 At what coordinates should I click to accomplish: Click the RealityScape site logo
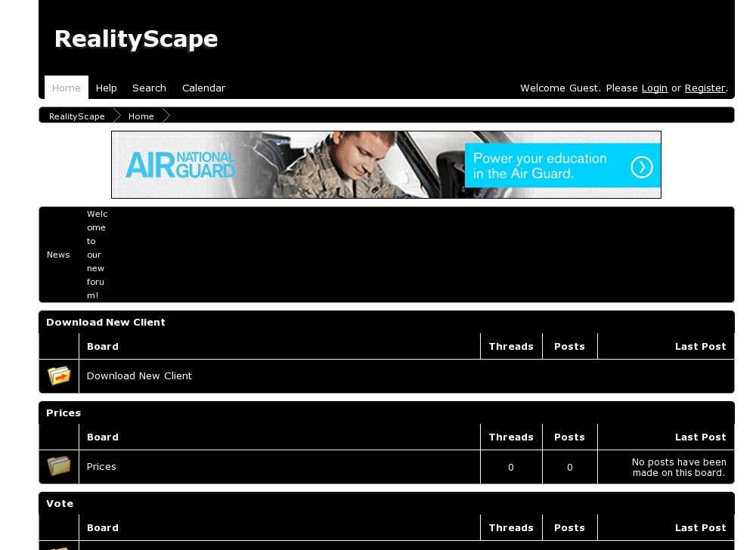tap(135, 39)
